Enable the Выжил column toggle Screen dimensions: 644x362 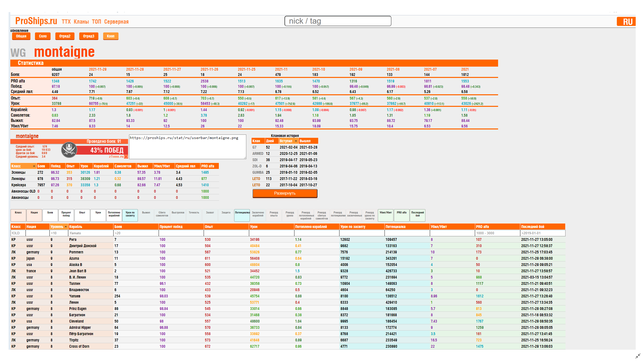coord(146,215)
